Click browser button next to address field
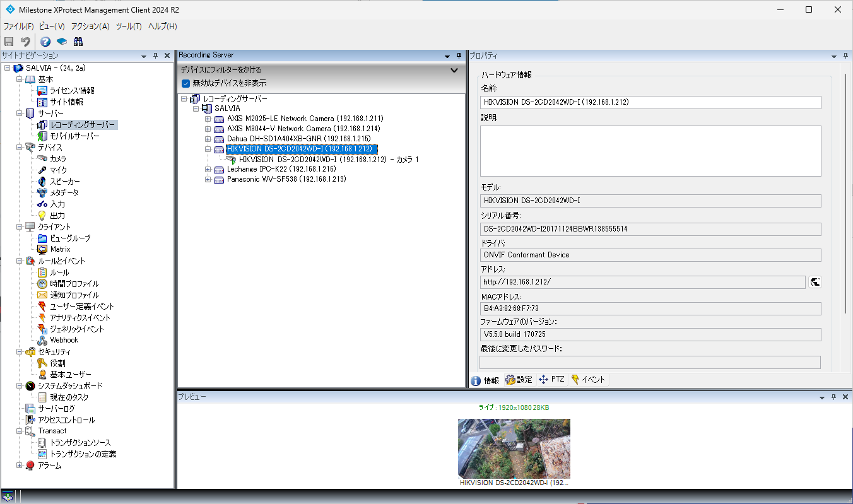 815,282
